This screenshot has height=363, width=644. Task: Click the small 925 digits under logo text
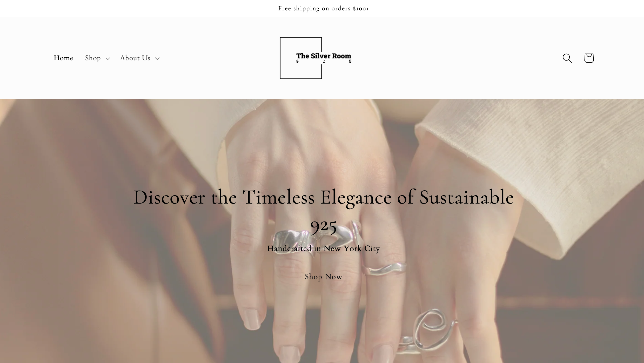pos(324,62)
